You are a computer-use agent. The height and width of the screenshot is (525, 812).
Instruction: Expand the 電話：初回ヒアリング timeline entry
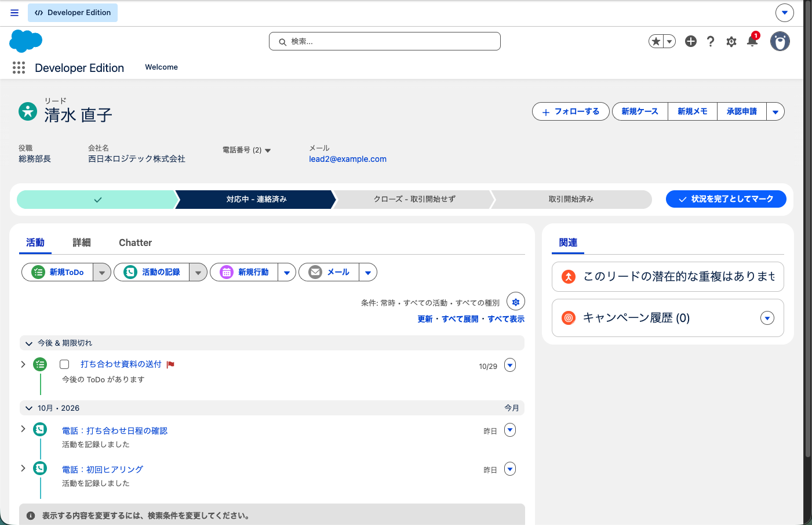[23, 468]
